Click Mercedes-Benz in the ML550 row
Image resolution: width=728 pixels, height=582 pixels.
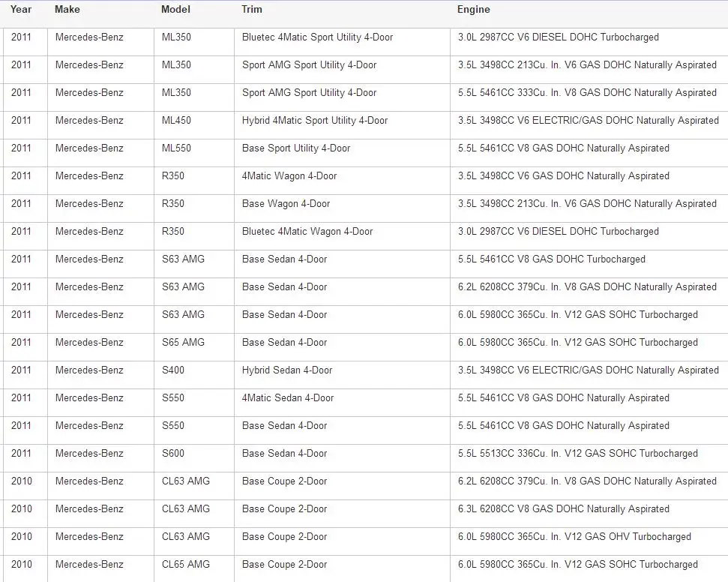pyautogui.click(x=89, y=148)
